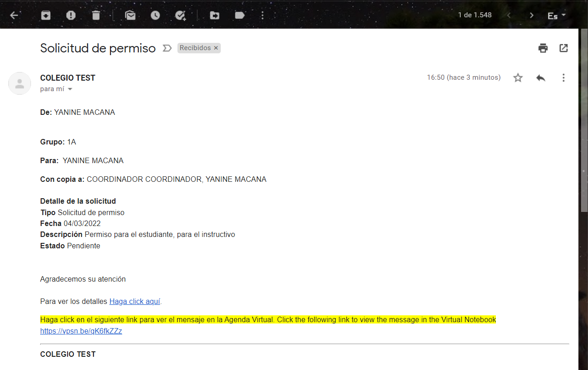The image size is (588, 370).
Task: Click the 'Con copia a:' recipients line
Action: [x=153, y=179]
